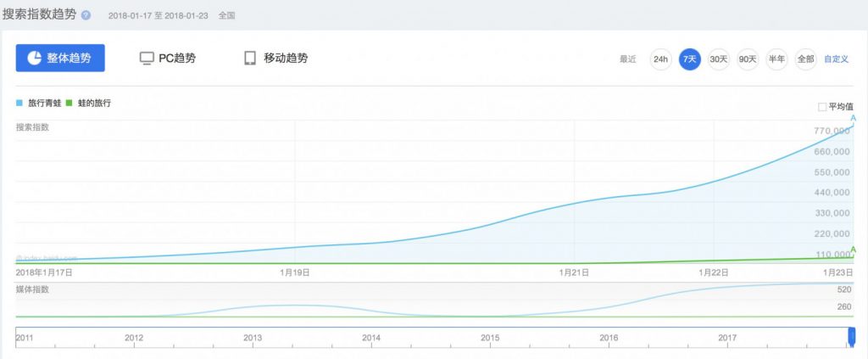868x359 pixels.
Task: Toggle the 旅行青蛙 legend series
Action: pos(39,103)
